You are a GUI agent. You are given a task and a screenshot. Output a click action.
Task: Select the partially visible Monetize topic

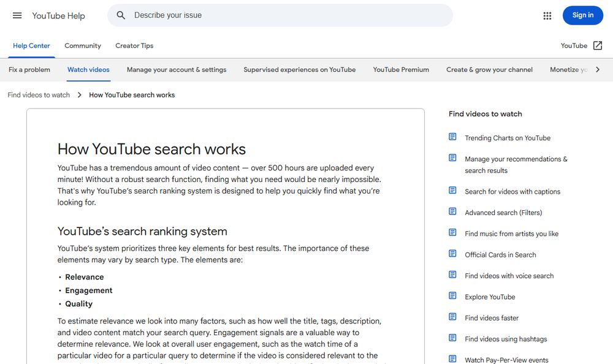coord(568,70)
